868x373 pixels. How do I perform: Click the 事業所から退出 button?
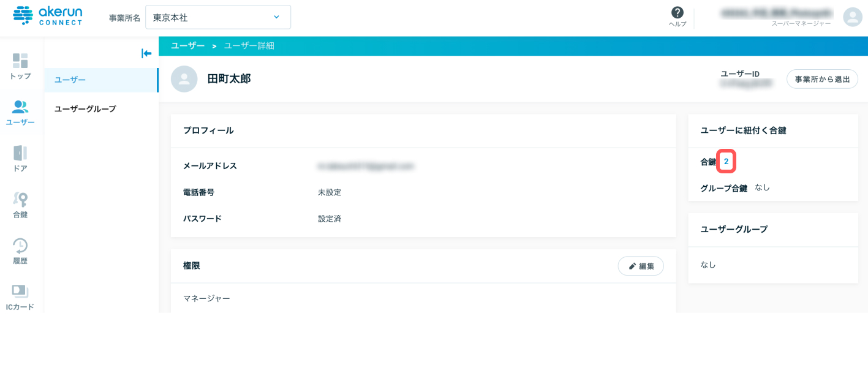[x=822, y=79]
